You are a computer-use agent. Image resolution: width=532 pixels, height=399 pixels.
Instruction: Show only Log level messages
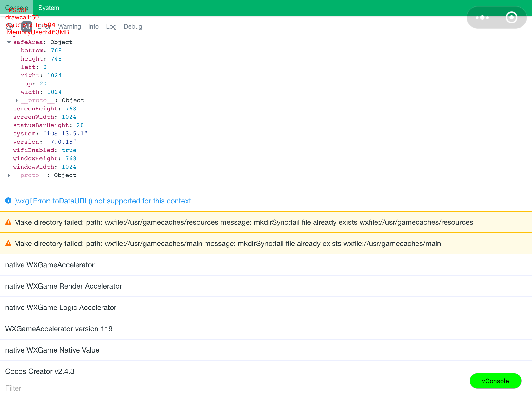coord(111,26)
